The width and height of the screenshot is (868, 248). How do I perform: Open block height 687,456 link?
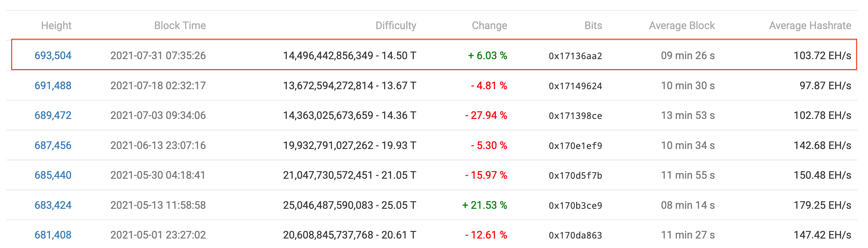click(53, 146)
